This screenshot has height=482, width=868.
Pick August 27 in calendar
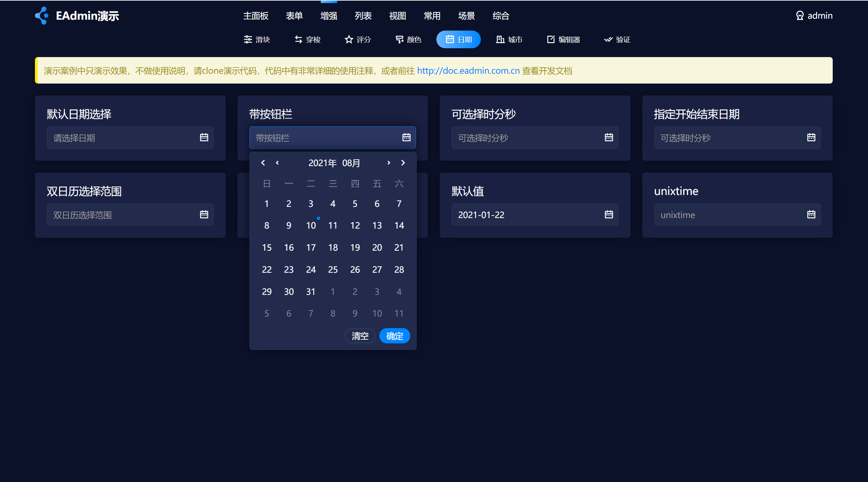377,269
